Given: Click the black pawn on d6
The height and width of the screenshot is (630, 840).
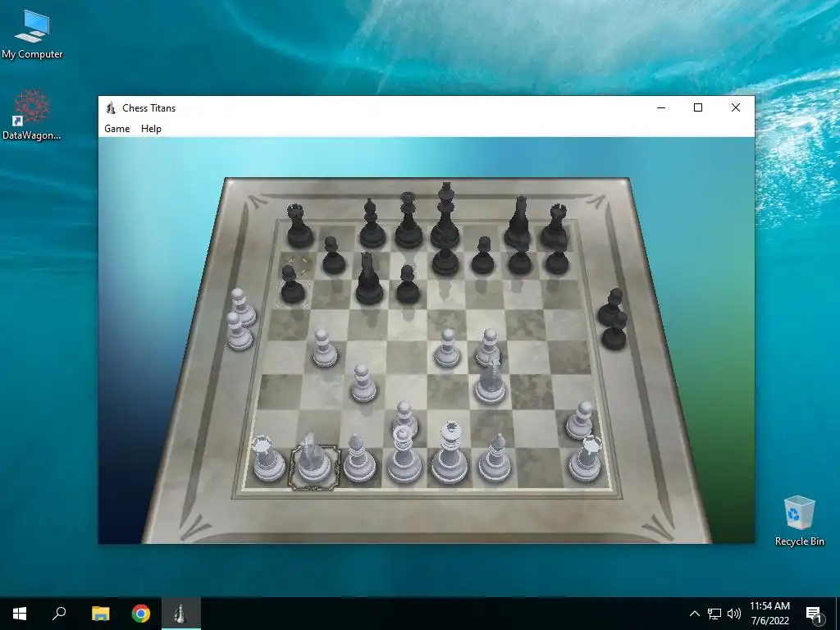Looking at the screenshot, I should (408, 285).
